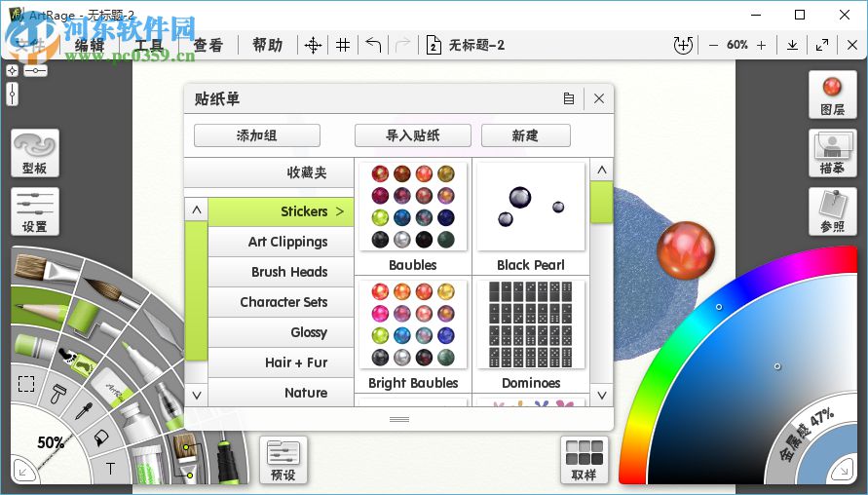This screenshot has width=868, height=495.
Task: Click the small horizontal slider icon top-left
Action: tap(35, 70)
